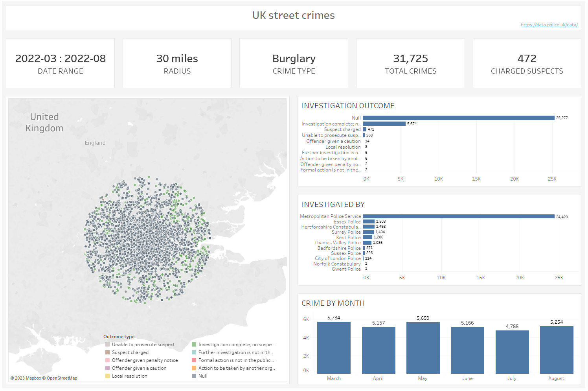This screenshot has height=391, width=588.
Task: Click the 'Unable to prosecute suspect' legend swatch
Action: pyautogui.click(x=107, y=345)
